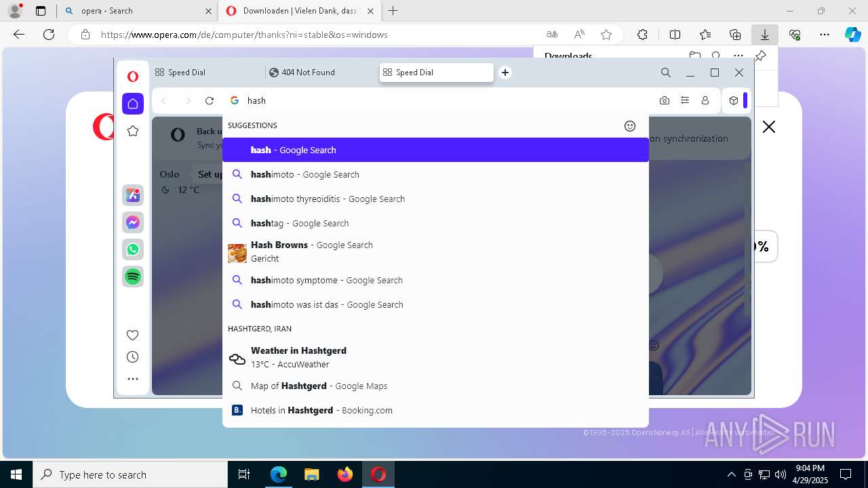Open the Windows Start menu
Image resolution: width=868 pixels, height=488 pixels.
(16, 474)
